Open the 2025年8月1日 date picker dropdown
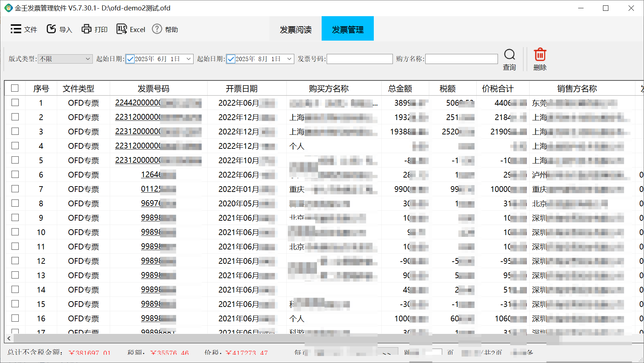This screenshot has width=644, height=363. (x=289, y=59)
